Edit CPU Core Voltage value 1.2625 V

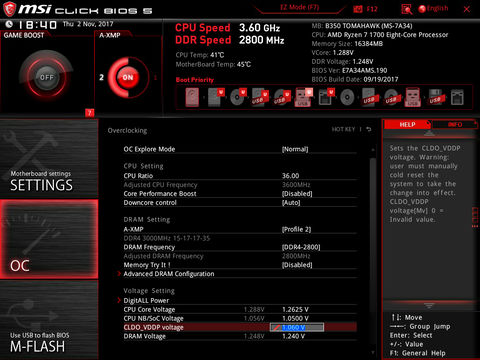[295, 310]
